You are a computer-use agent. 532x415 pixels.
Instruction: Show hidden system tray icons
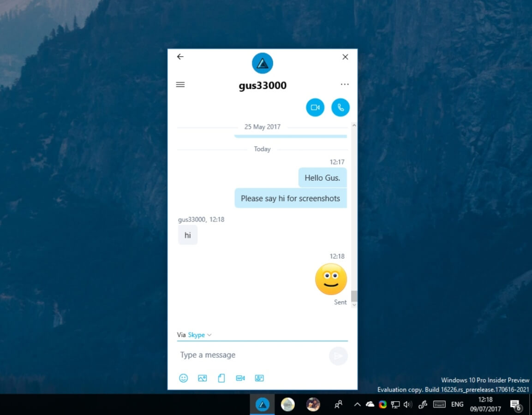[357, 404]
